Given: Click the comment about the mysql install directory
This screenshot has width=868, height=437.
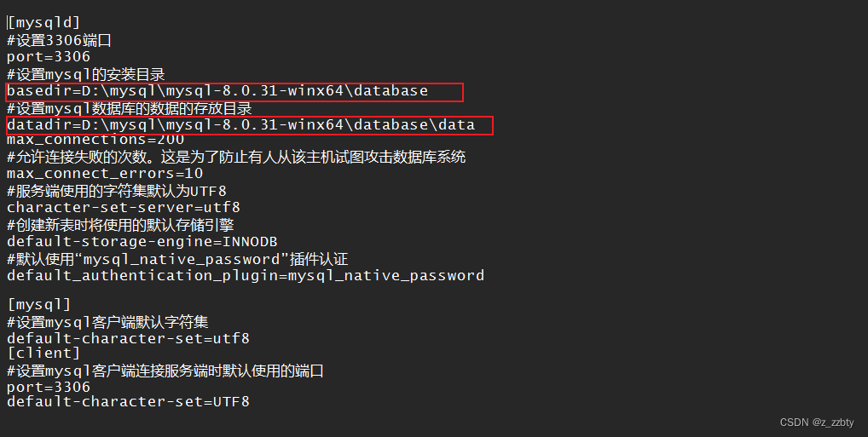Looking at the screenshot, I should coord(86,74).
